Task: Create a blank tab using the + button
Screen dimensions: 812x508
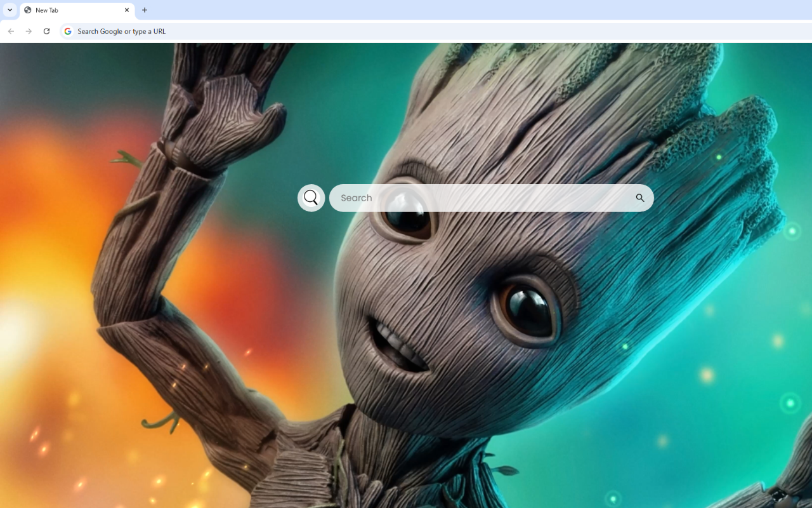Action: pos(145,10)
